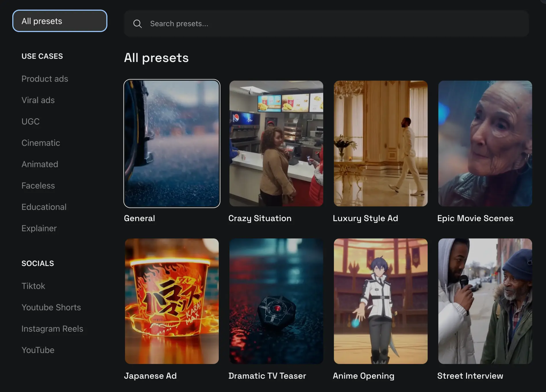Viewport: 546px width, 392px height.
Task: Select the Animated category
Action: (x=40, y=164)
